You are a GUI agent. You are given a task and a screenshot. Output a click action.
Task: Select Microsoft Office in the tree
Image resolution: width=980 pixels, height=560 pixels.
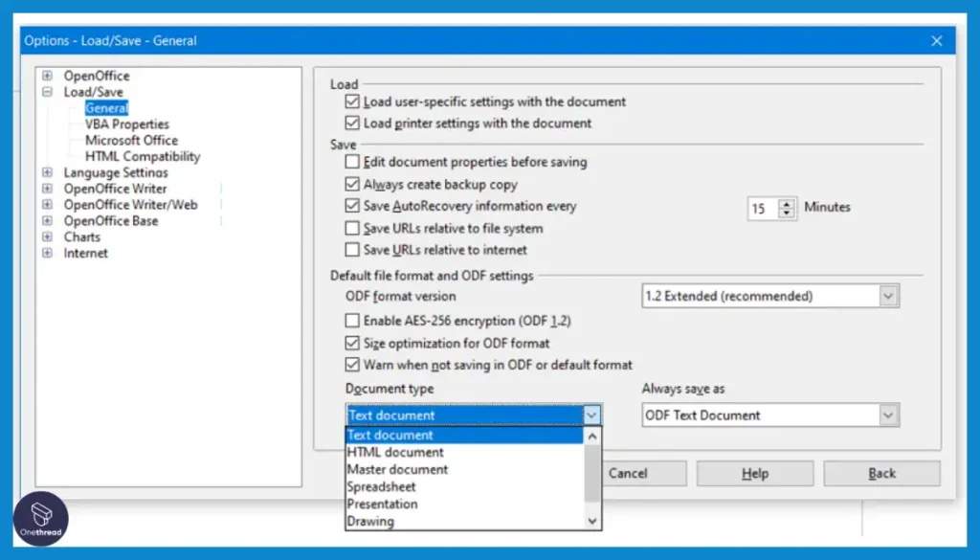coord(131,141)
